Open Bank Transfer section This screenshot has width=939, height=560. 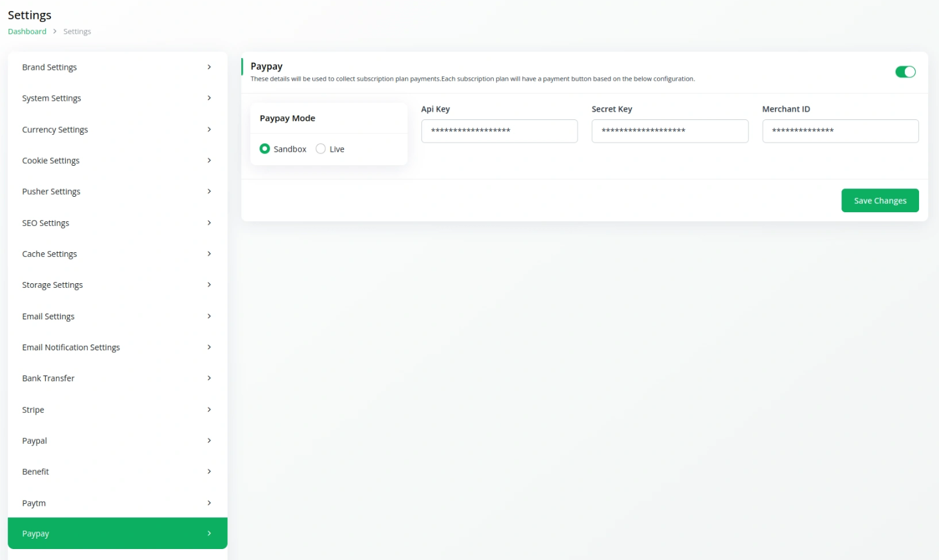[117, 379]
